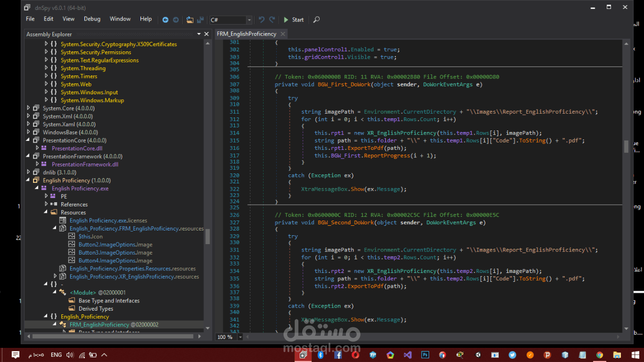The image size is (644, 362).
Task: Select Button3.ImageOptions.Image tree row
Action: (115, 253)
